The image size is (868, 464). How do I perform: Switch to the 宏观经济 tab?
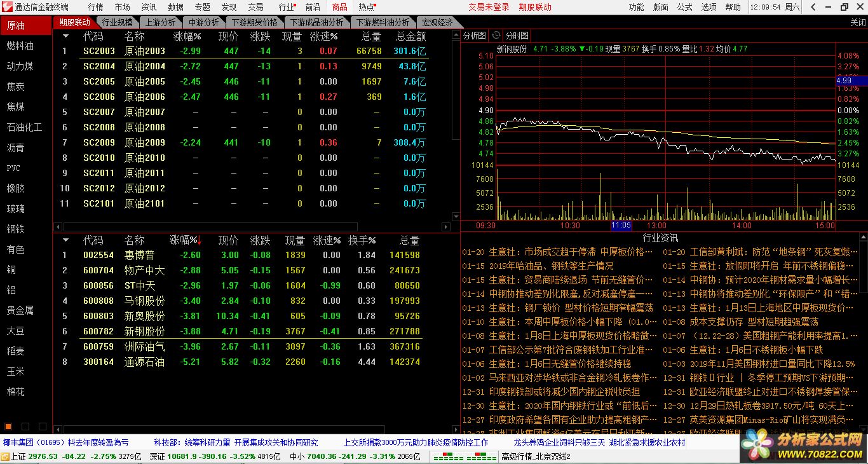(438, 22)
